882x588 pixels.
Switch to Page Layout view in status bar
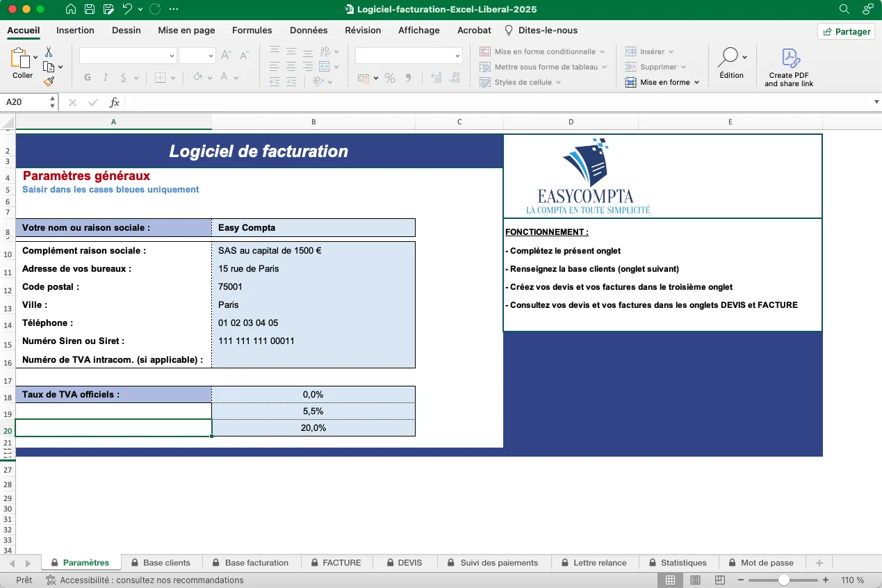pyautogui.click(x=695, y=580)
